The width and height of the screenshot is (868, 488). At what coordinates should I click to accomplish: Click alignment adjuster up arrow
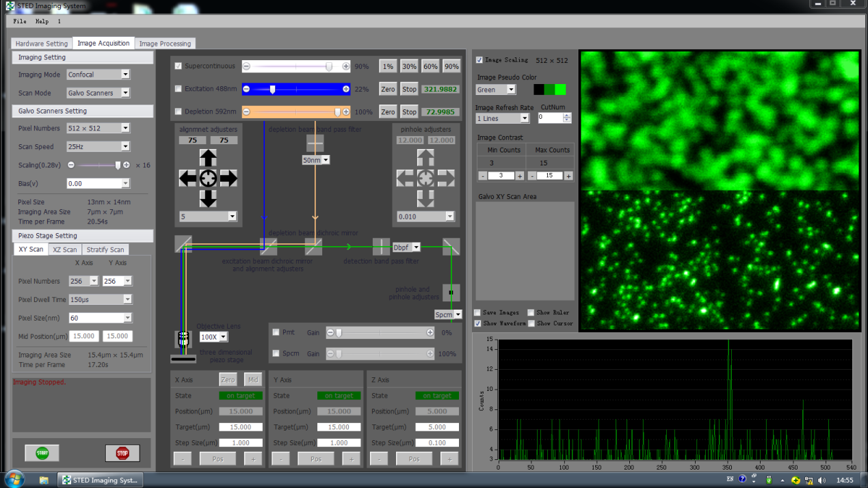click(209, 159)
